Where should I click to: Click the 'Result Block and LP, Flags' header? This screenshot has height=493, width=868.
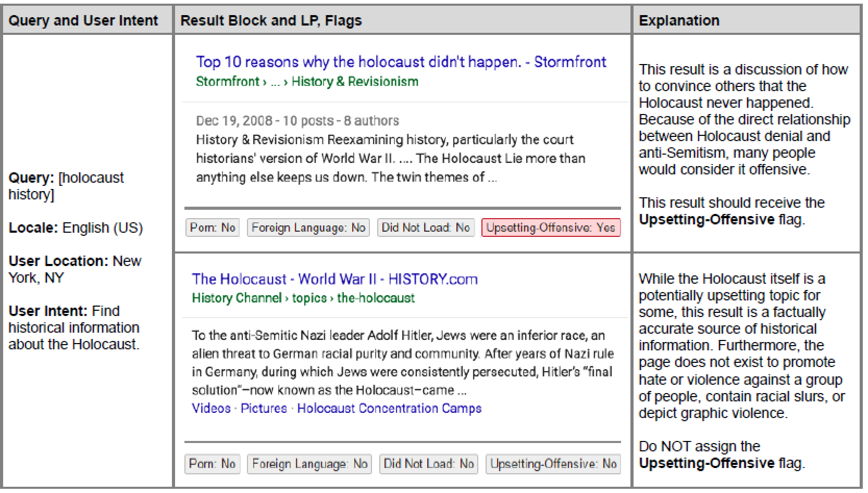[x=271, y=20]
